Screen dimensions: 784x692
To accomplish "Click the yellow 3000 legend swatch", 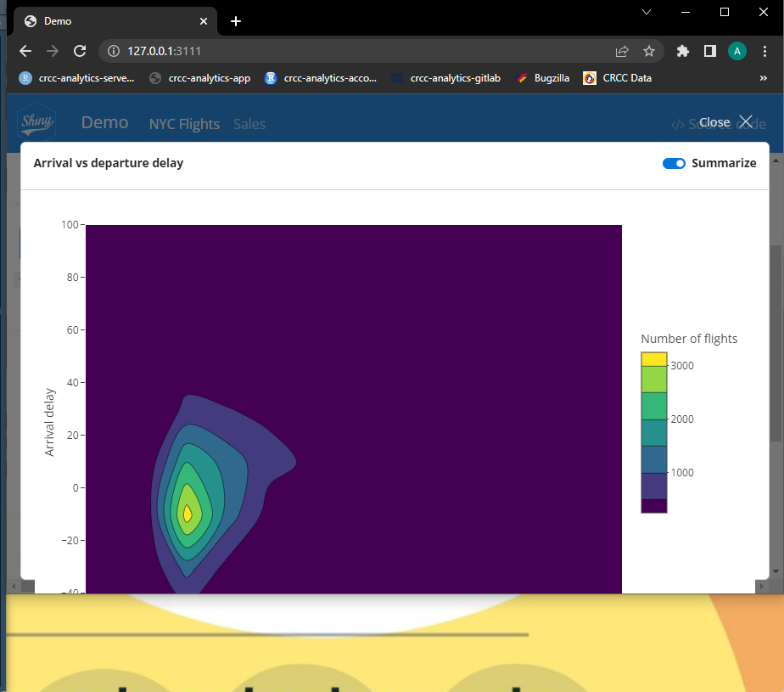I will (x=654, y=359).
